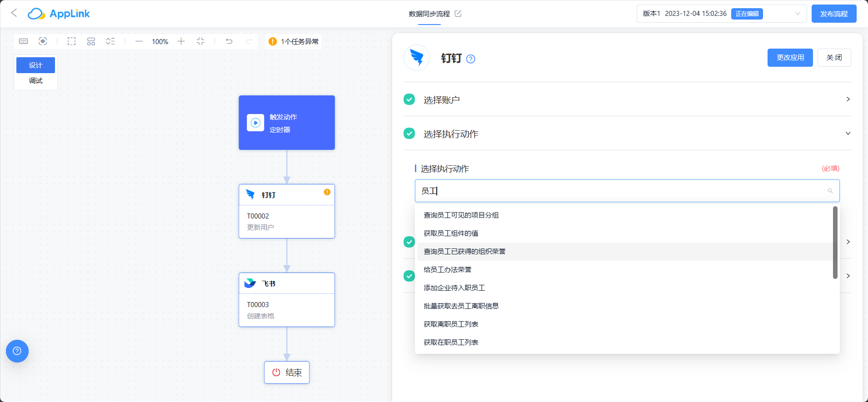Choose 添加企业待入职员工 option

tap(625, 288)
